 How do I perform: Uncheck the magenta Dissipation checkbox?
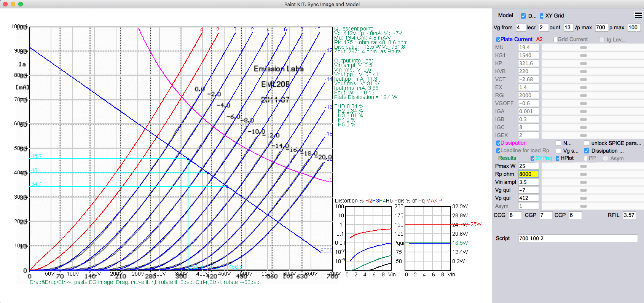(x=498, y=143)
